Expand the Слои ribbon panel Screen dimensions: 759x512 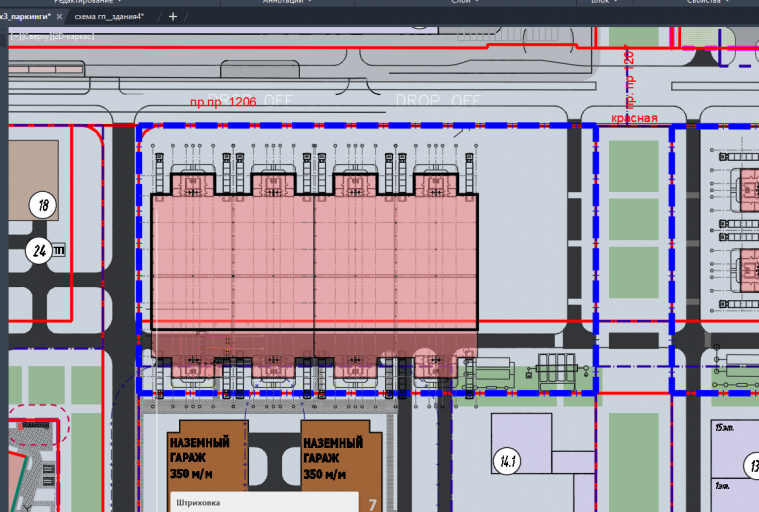(465, 2)
